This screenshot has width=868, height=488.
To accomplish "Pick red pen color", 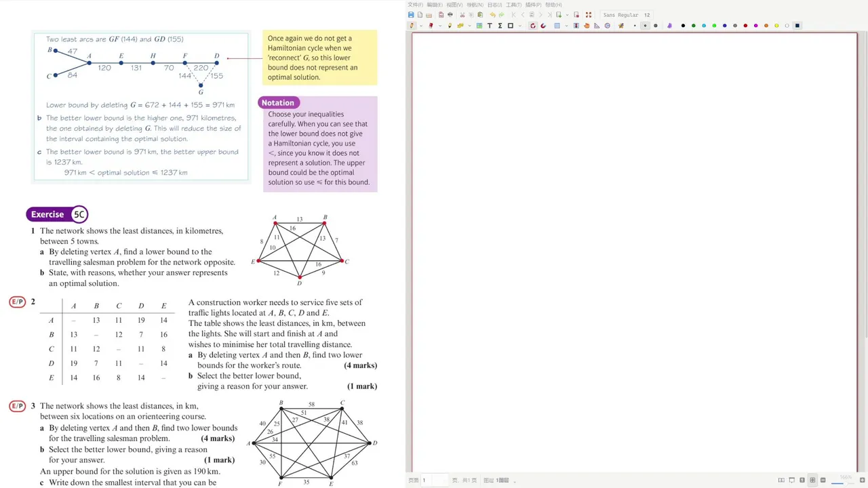I will click(745, 26).
